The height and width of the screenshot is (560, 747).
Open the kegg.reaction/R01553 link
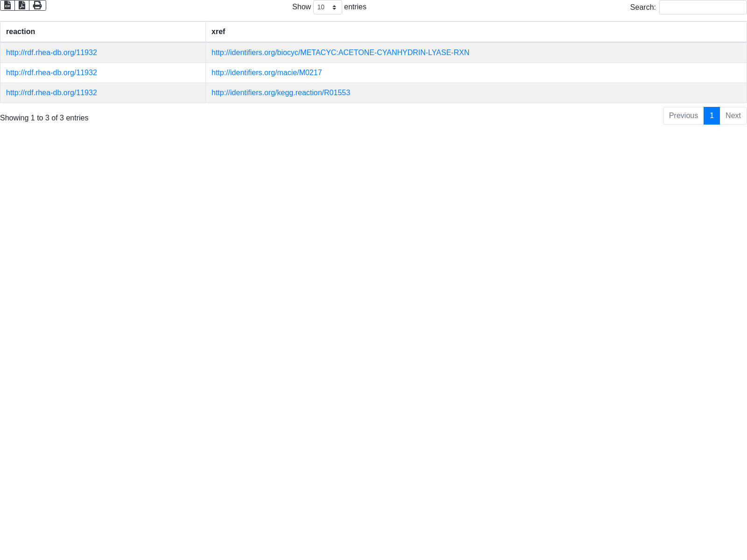click(280, 93)
